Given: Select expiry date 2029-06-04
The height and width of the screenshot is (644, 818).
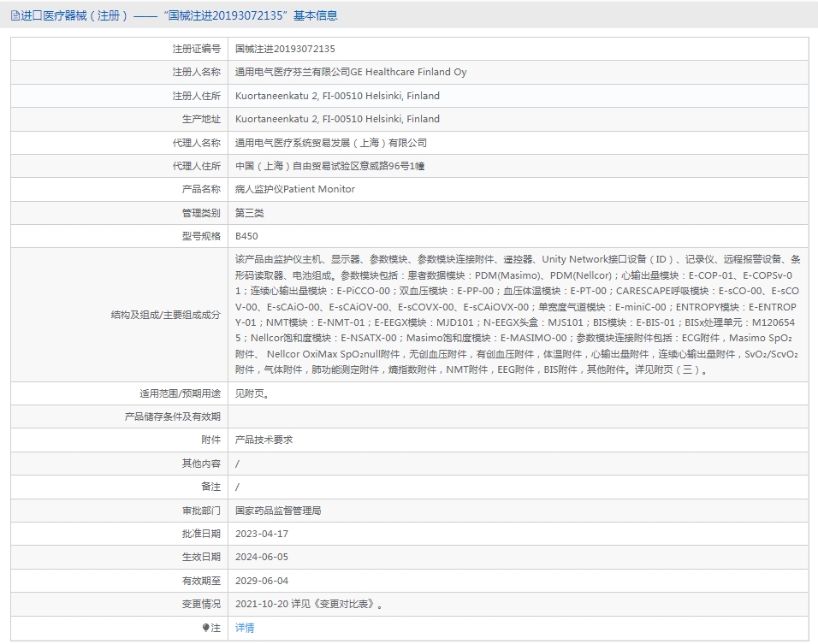Looking at the screenshot, I should click(262, 581).
